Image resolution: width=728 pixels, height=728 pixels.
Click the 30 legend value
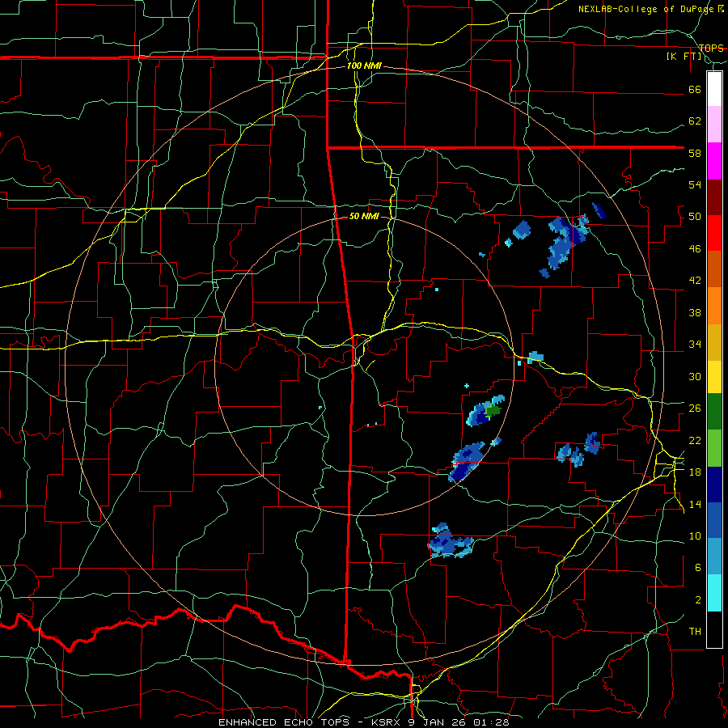point(695,376)
